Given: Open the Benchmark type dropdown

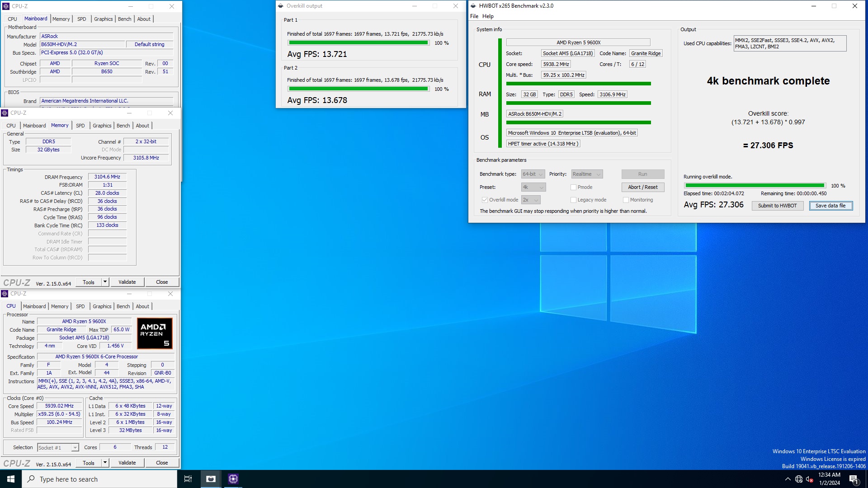Looking at the screenshot, I should pyautogui.click(x=533, y=174).
